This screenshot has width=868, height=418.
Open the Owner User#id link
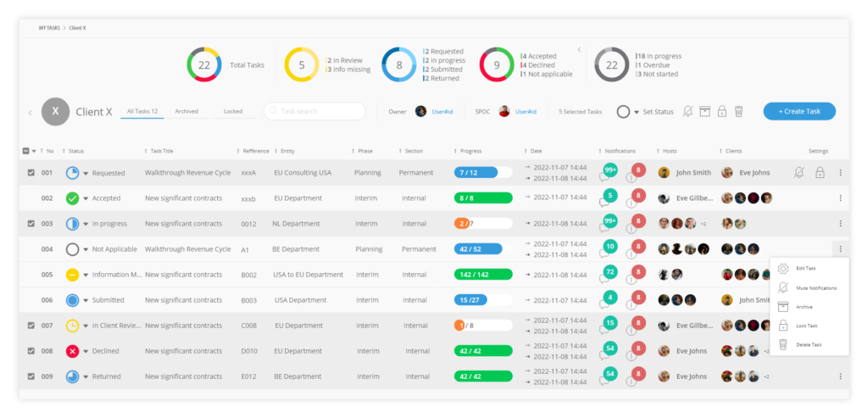[x=442, y=112]
